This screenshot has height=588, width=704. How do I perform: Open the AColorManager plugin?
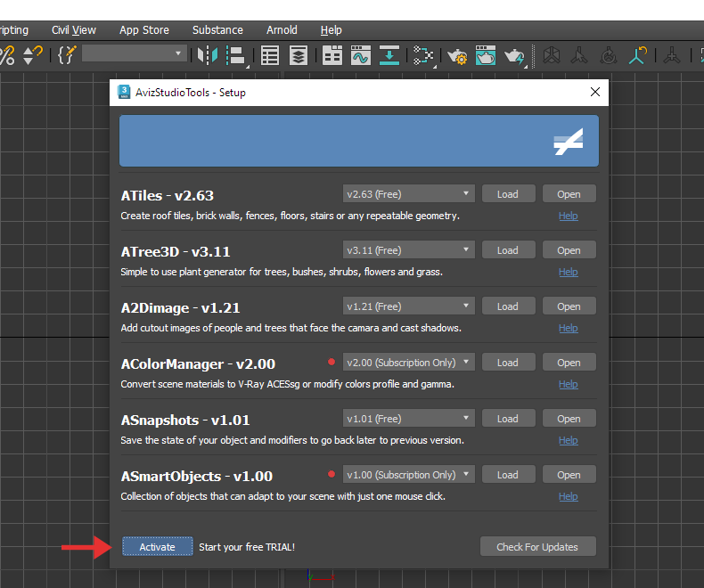(x=569, y=363)
